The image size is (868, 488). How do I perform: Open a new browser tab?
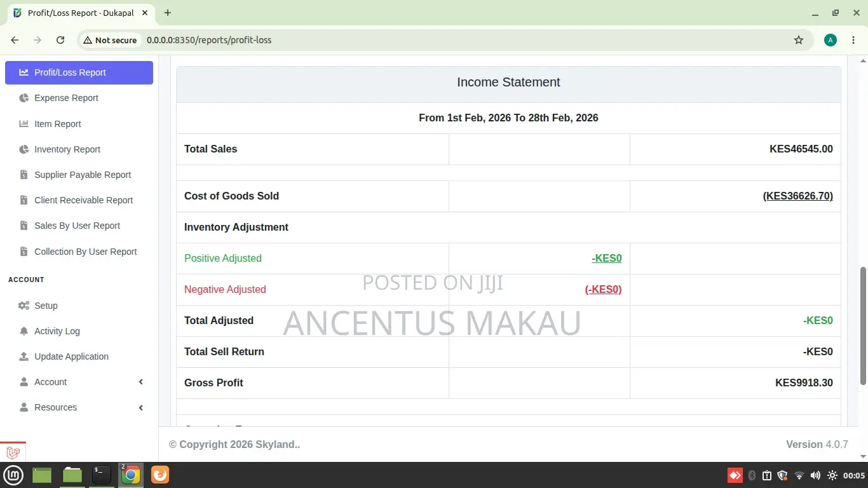[x=168, y=13]
